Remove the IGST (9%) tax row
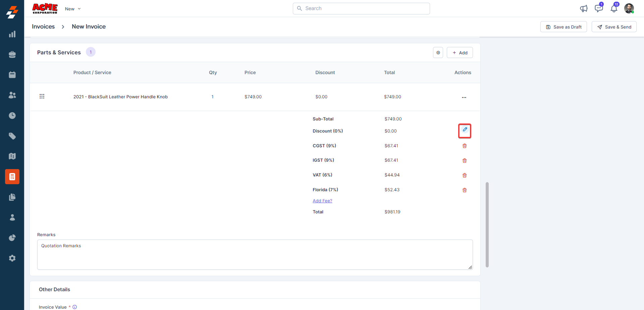644x310 pixels. (465, 161)
